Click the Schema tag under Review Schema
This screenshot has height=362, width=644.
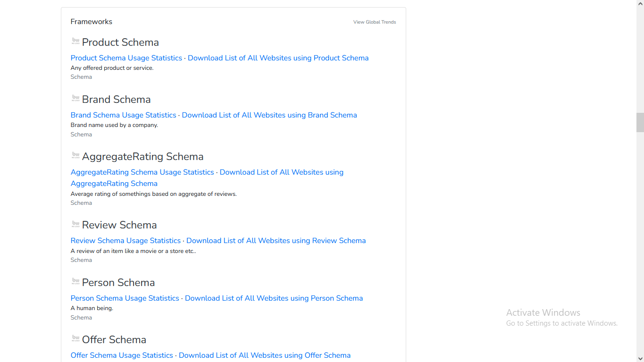point(81,260)
